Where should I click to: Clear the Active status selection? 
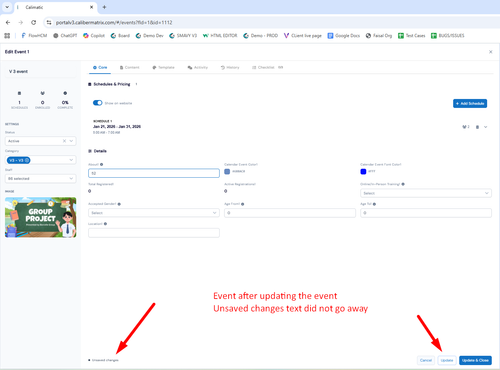[x=64, y=141]
